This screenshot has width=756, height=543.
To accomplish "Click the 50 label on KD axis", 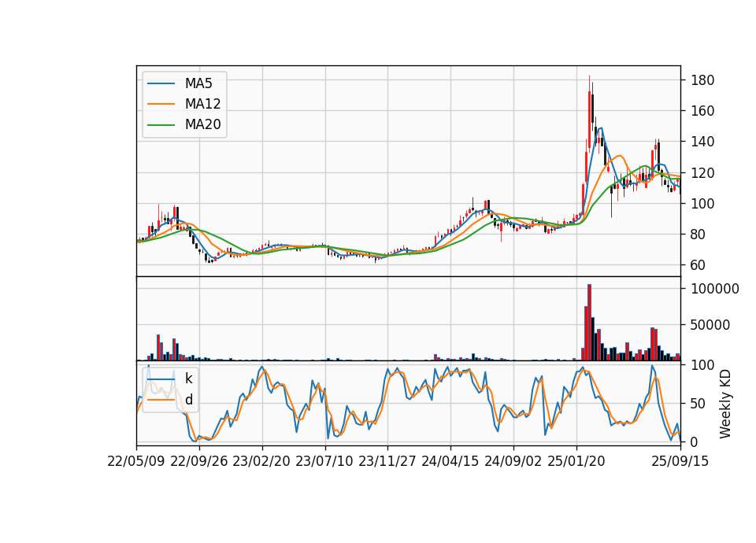I will pyautogui.click(x=699, y=403).
